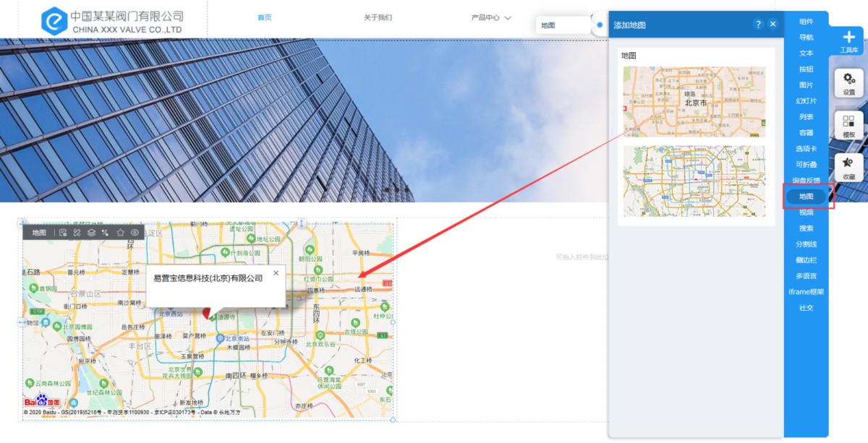Go to the 首页 navigation link

coord(265,17)
